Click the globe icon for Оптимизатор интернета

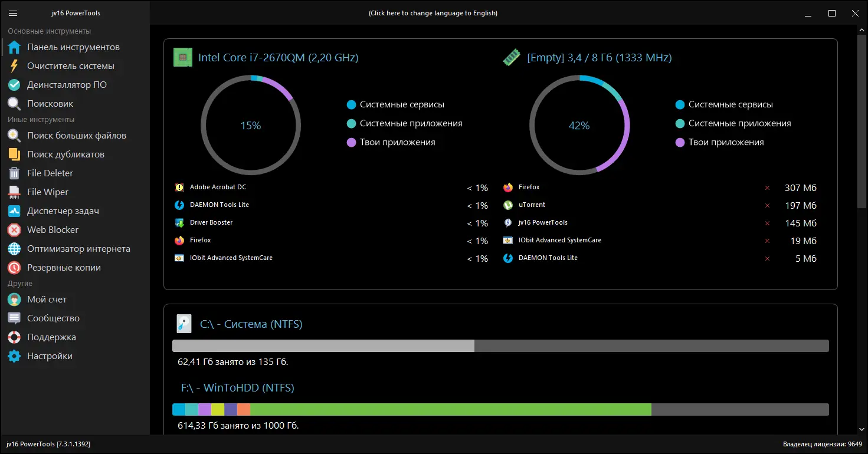14,249
